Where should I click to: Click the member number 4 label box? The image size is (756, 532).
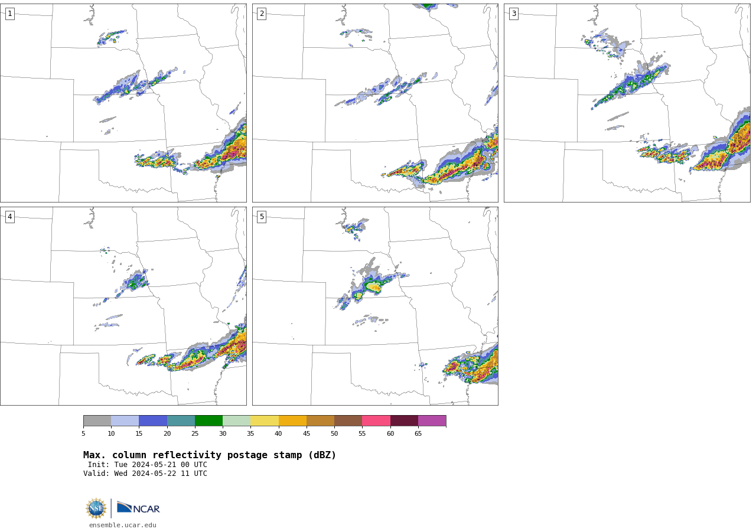9,217
